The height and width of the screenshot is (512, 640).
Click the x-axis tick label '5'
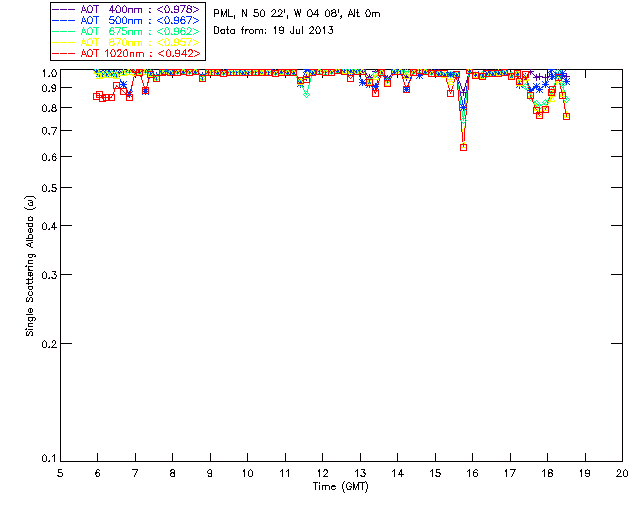[60, 473]
